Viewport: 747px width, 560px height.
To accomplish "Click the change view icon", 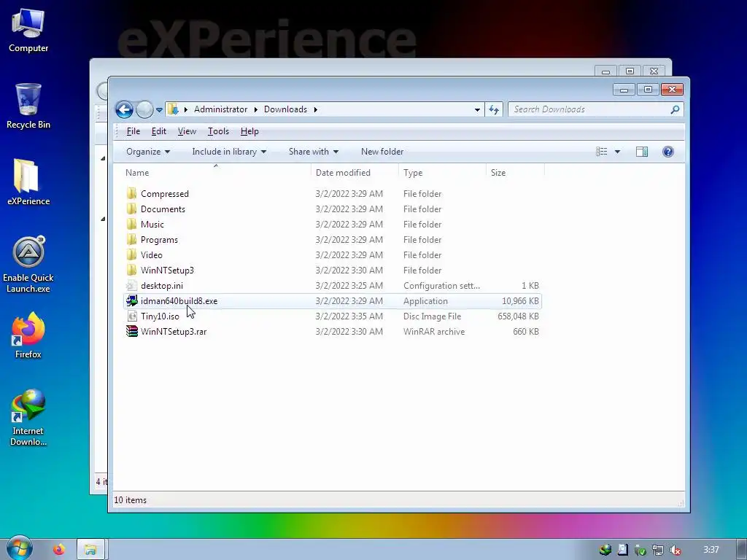I will coord(602,152).
